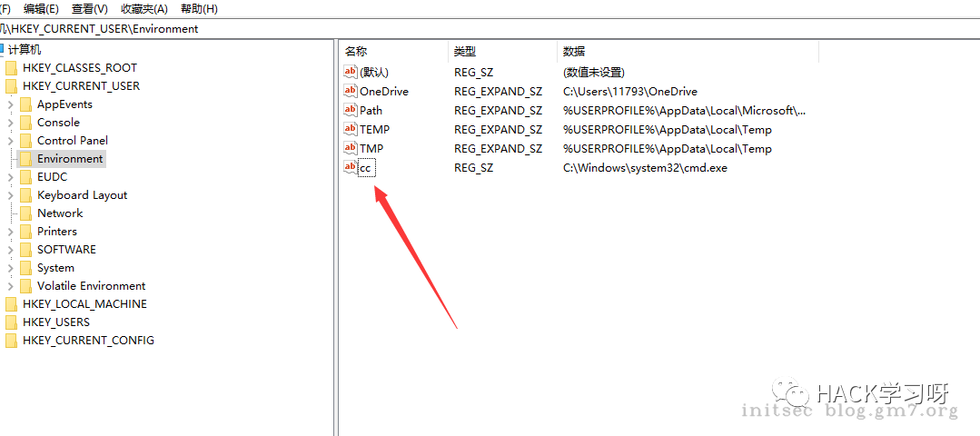Viewport: 980px width, 436px height.
Task: Select the OneDrive value's ab icon
Action: [351, 91]
